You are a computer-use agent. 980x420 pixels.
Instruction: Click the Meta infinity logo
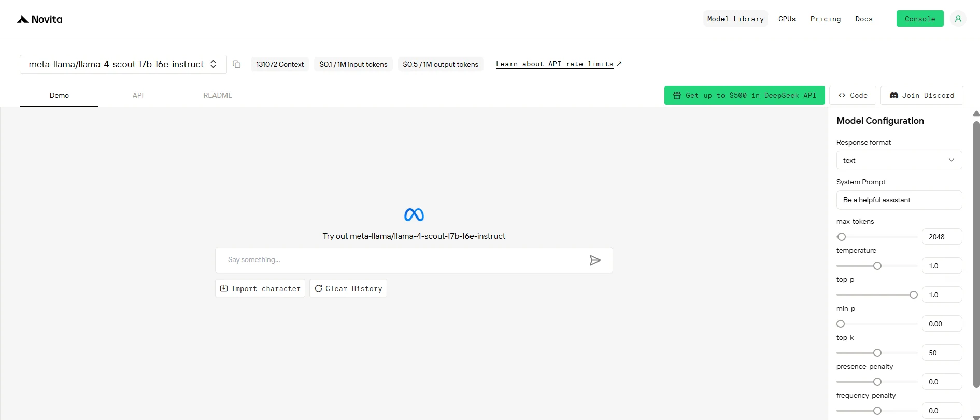click(414, 214)
